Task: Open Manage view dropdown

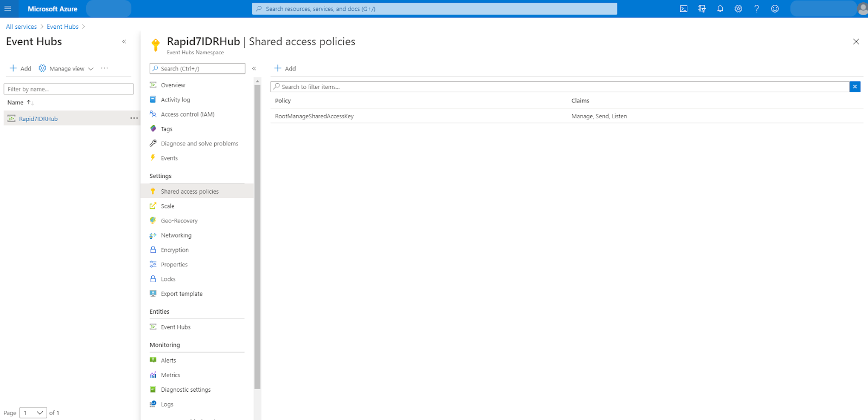Action: (x=66, y=68)
